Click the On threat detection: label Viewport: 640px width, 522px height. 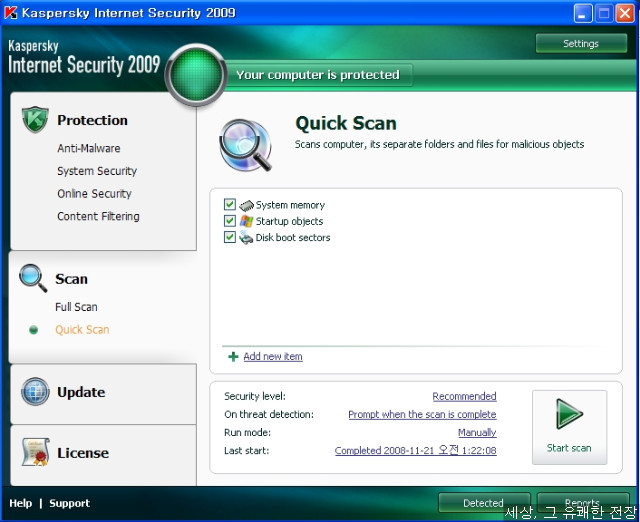[x=269, y=414]
